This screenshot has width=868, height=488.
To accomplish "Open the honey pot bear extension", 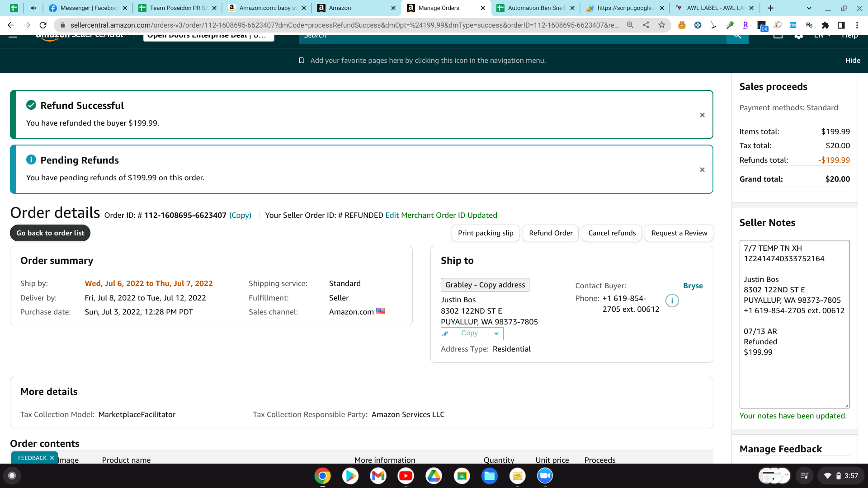I will coord(682,25).
